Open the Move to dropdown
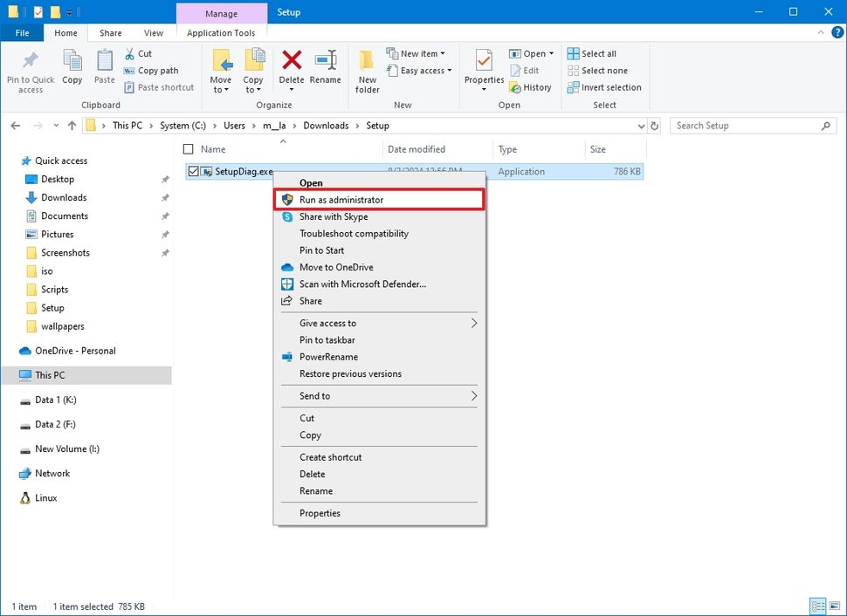This screenshot has width=847, height=616. (x=221, y=70)
